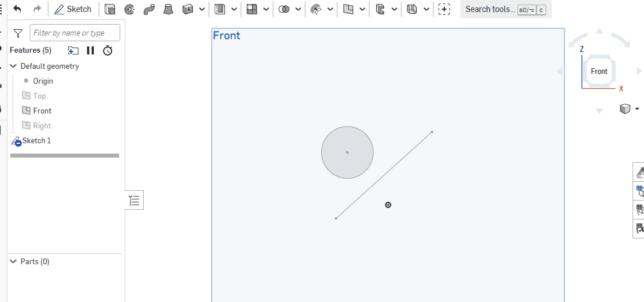The width and height of the screenshot is (644, 302).
Task: Collapse the Parts (0) section
Action: 14,261
